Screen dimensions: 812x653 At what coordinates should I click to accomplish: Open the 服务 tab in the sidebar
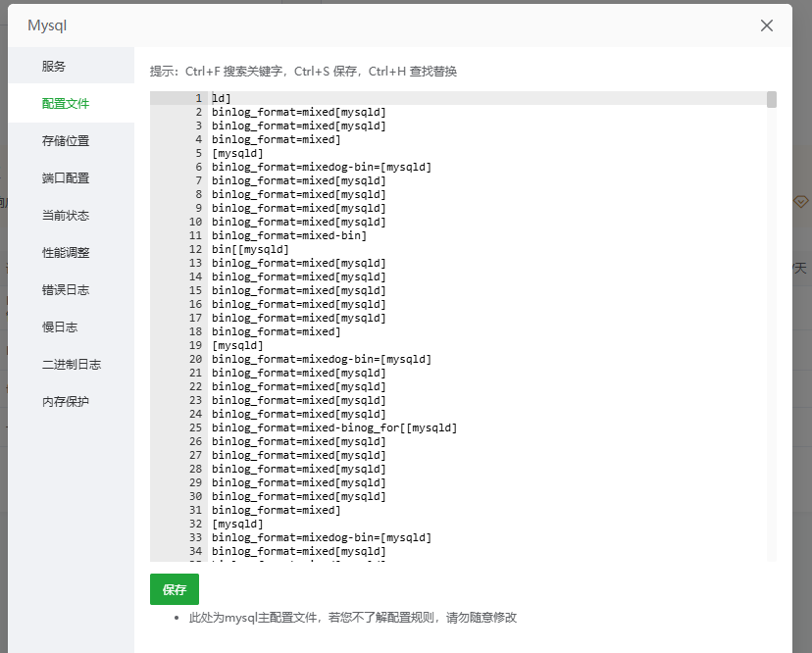pos(71,66)
